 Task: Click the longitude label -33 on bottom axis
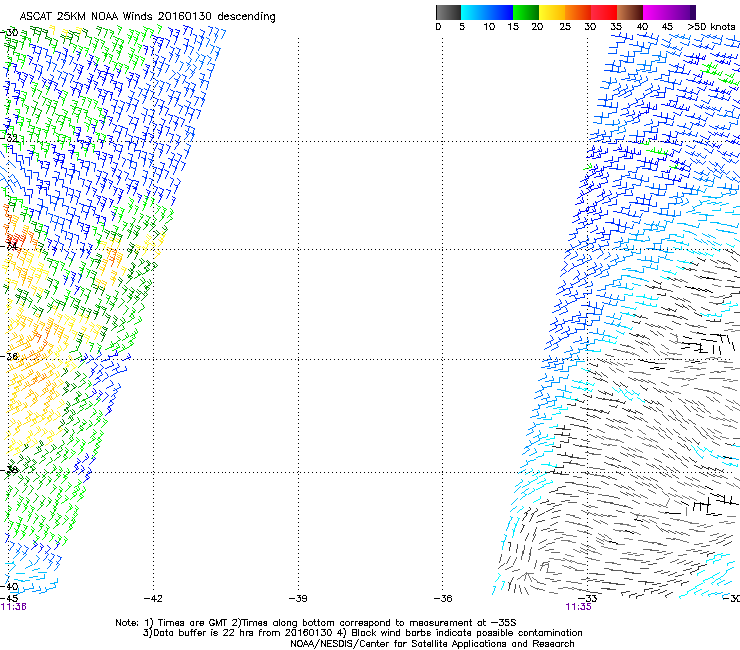click(x=588, y=599)
